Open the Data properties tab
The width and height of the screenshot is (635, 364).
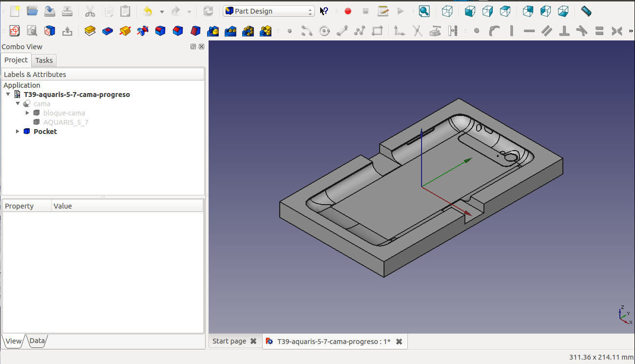[x=37, y=341]
